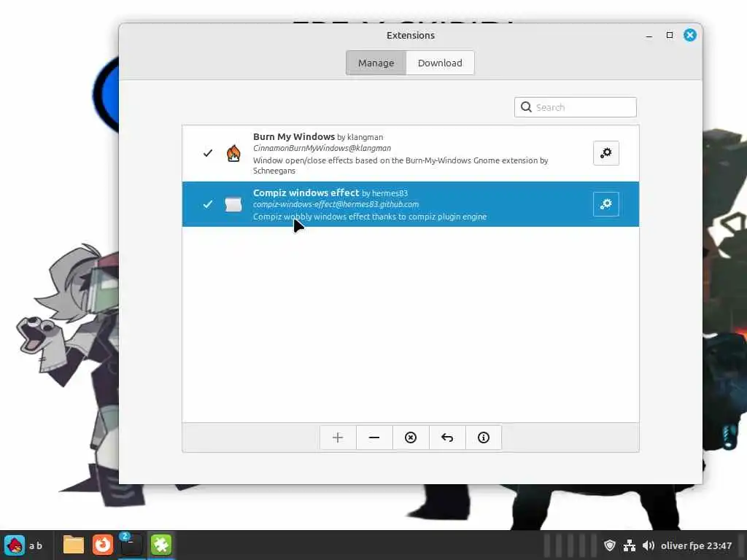Viewport: 747px width, 560px height.
Task: Click the clock showing 23:47
Action: [697, 545]
